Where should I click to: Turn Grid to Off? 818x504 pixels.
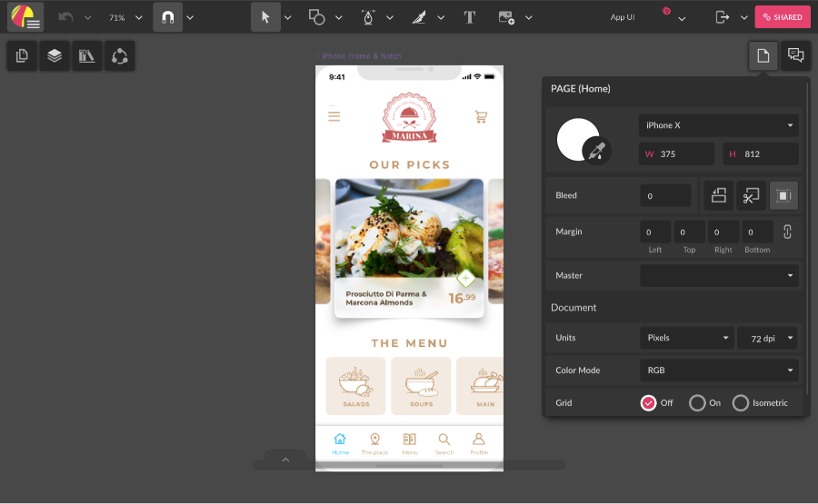pos(648,402)
